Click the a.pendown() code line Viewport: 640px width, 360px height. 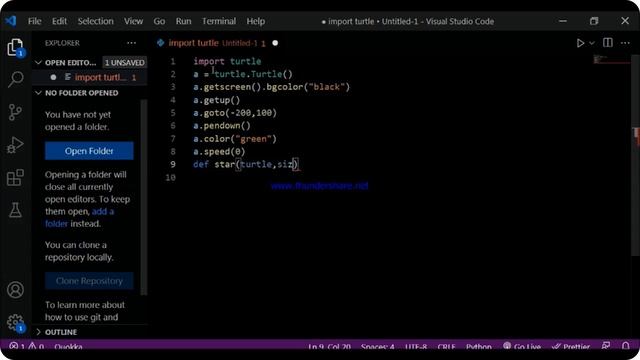(222, 126)
